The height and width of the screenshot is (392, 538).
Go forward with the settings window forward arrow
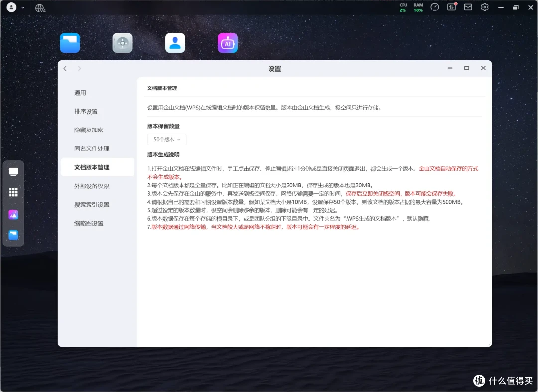[80, 69]
